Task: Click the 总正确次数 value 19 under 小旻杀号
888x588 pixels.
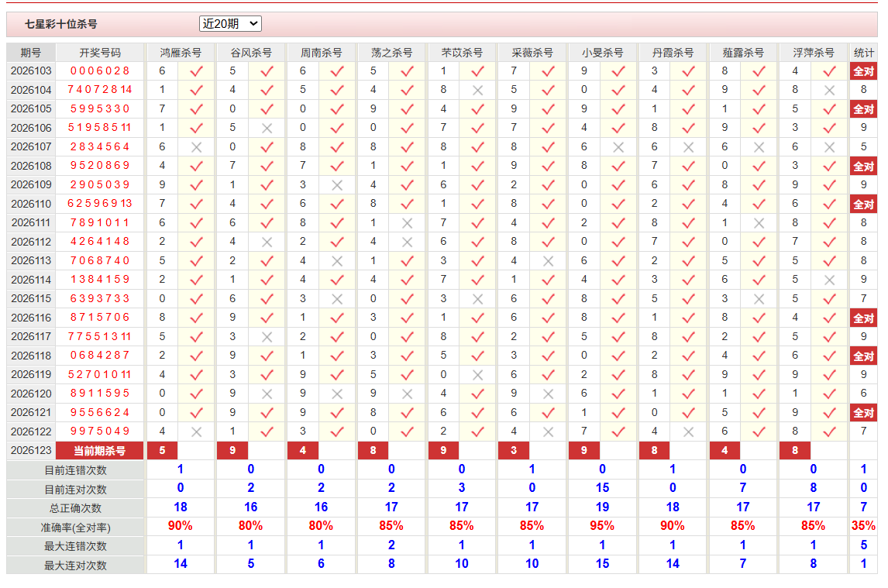Action: coord(602,507)
